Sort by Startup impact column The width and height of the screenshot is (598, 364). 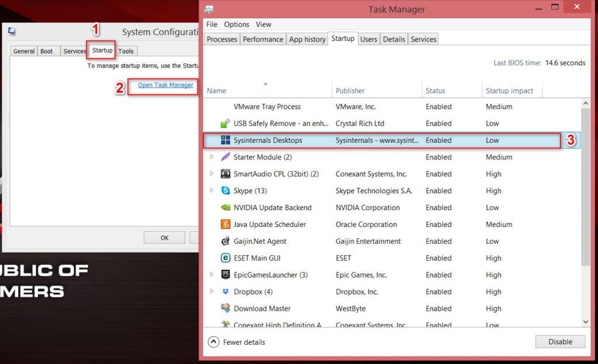[x=512, y=90]
